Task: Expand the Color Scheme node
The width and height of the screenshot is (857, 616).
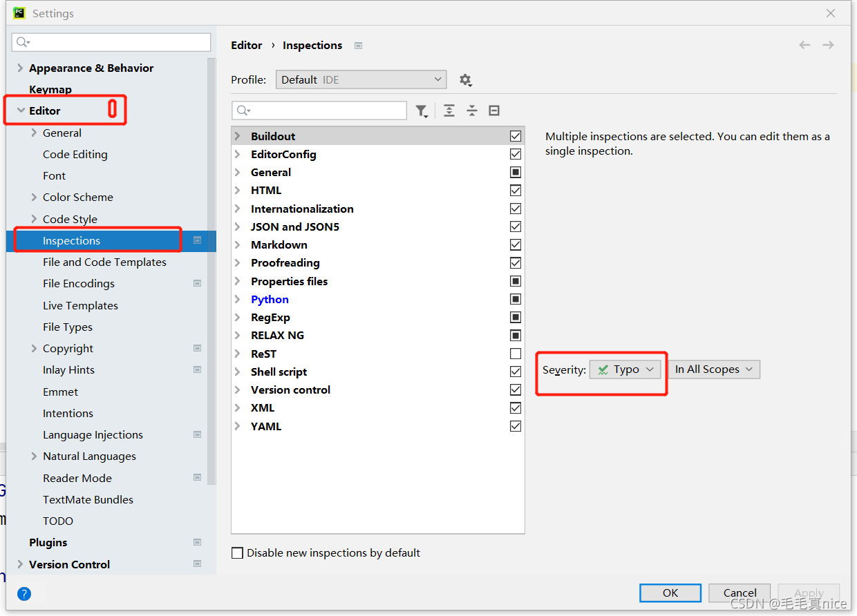Action: click(x=35, y=198)
